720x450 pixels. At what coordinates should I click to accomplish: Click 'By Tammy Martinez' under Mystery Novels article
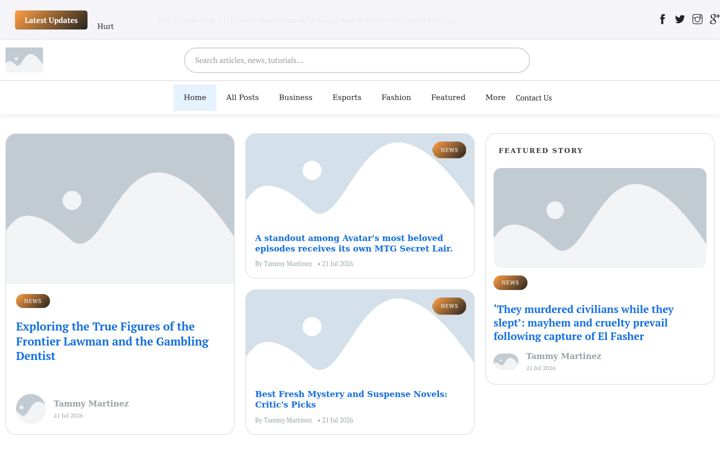[x=283, y=420]
